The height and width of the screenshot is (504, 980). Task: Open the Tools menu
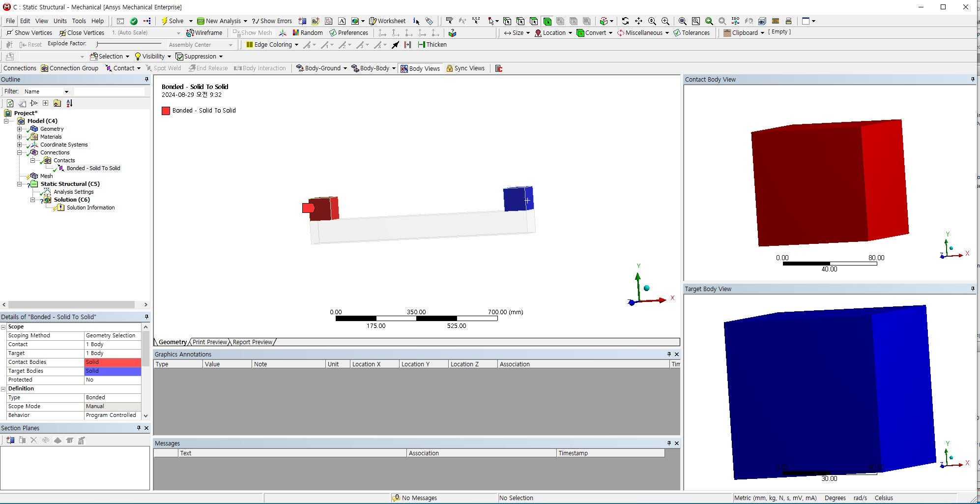click(79, 21)
